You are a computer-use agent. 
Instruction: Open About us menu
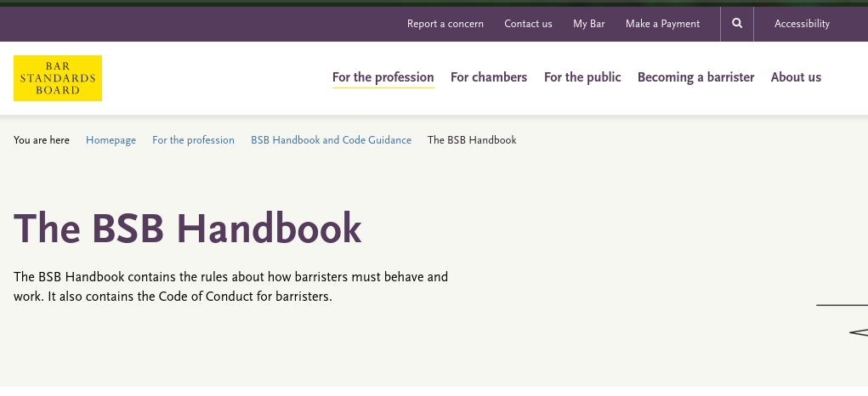pyautogui.click(x=796, y=77)
